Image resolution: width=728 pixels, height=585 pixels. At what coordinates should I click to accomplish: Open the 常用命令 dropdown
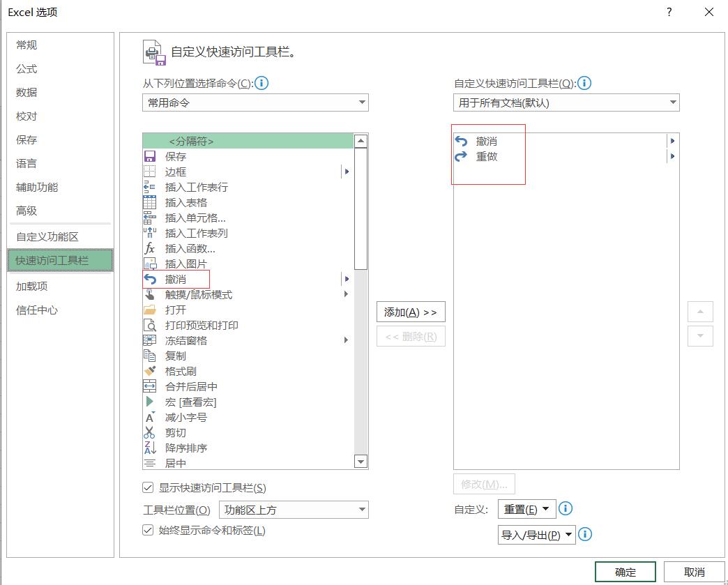[255, 102]
